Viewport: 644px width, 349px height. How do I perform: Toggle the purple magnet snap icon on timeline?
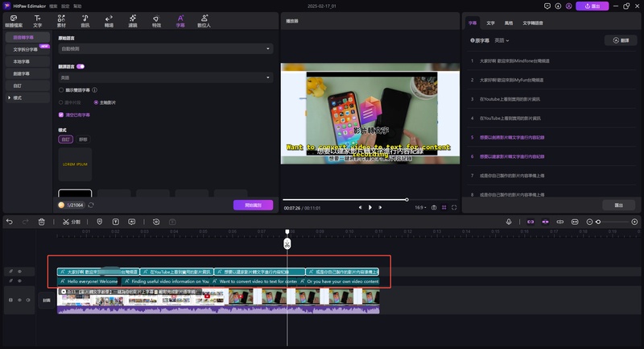click(546, 222)
